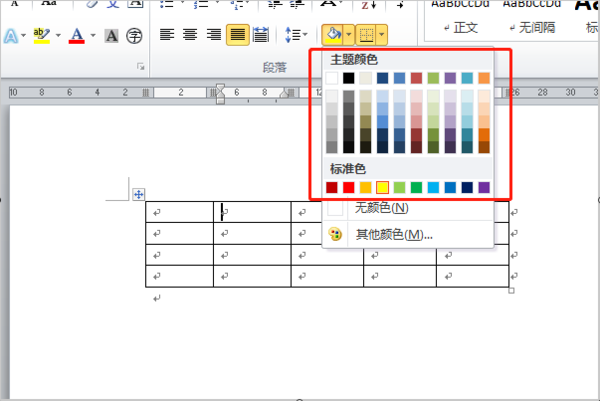Apply red font color with the A icon

click(77, 36)
